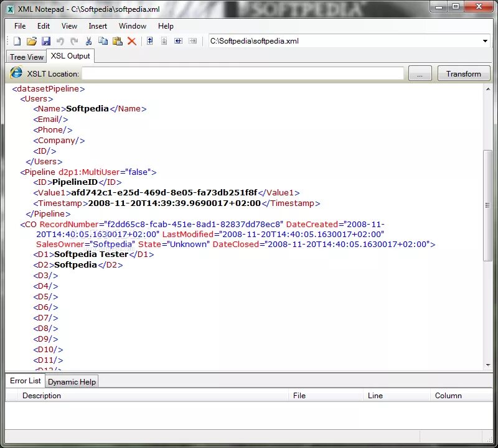Click the New document toolbar icon

[17, 41]
